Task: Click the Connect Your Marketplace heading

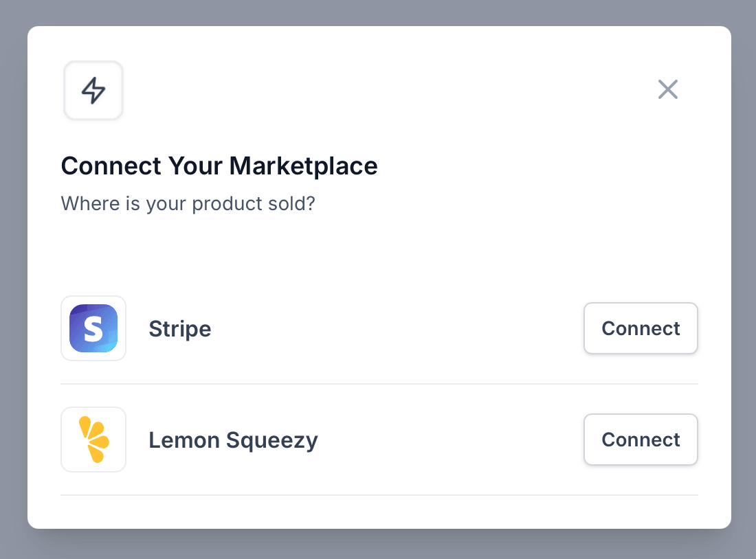Action: click(x=219, y=166)
